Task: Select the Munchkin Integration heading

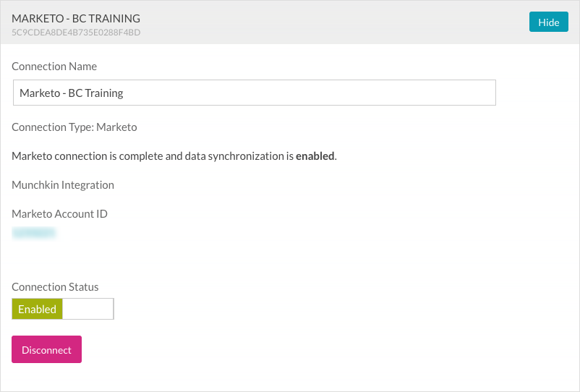Action: coord(63,184)
